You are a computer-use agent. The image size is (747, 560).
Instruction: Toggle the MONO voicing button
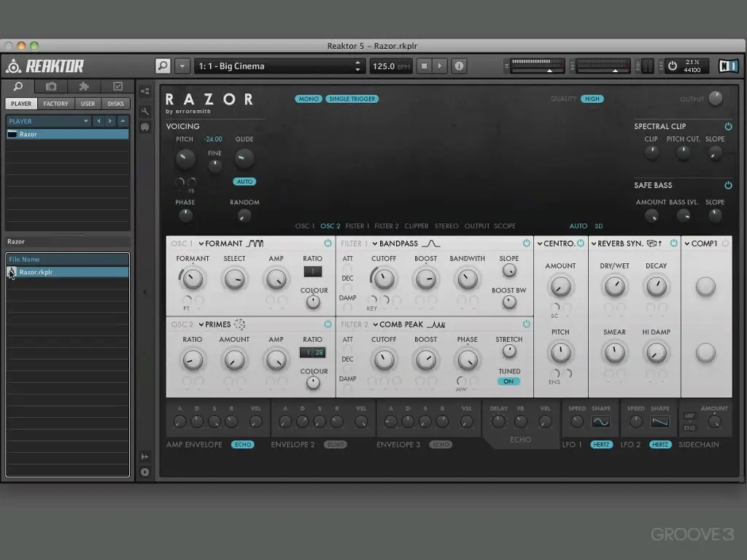click(x=309, y=99)
